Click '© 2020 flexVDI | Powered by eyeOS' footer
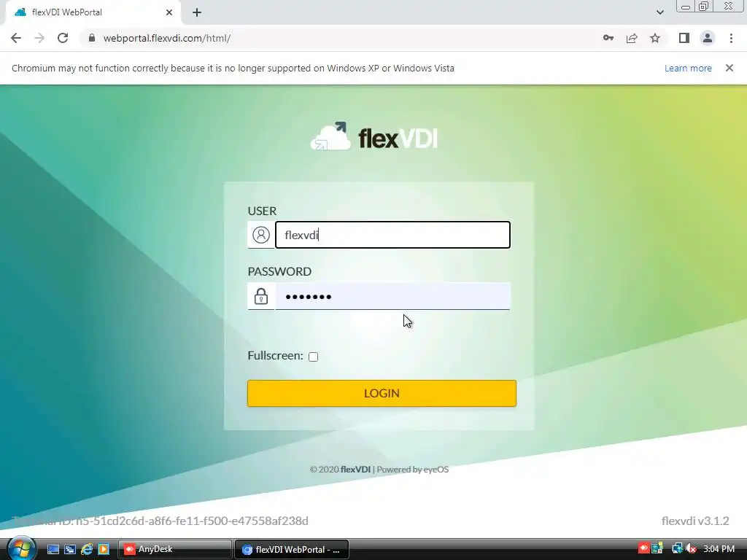 [379, 470]
